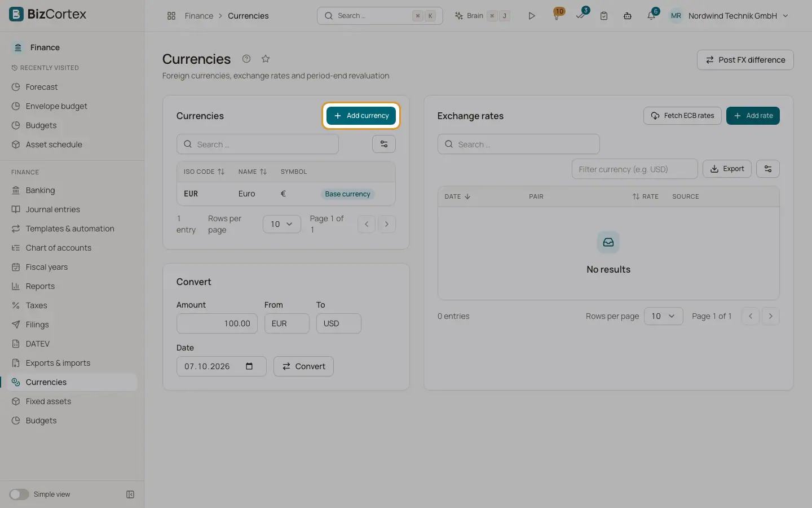
Task: Go to previous page in Exchange rates
Action: coord(751,316)
